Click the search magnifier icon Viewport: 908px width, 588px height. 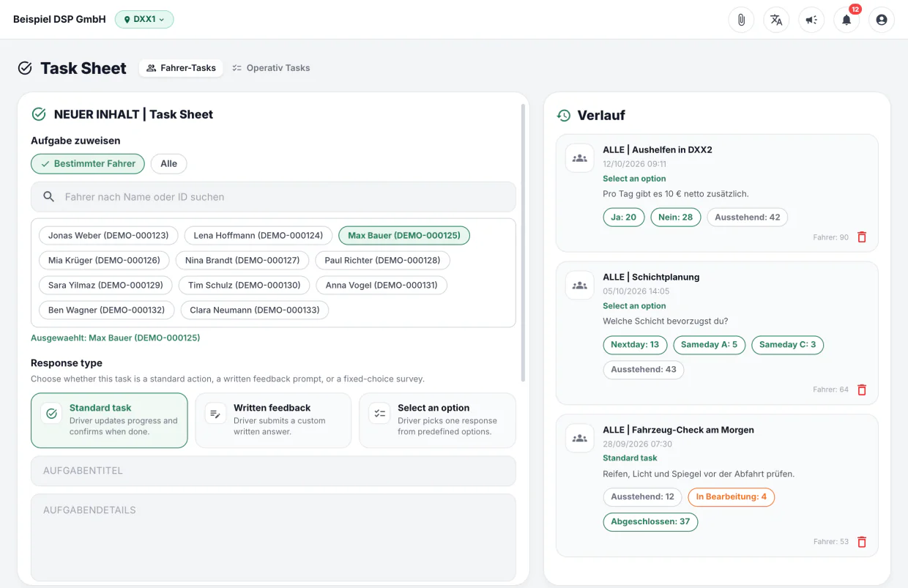point(49,197)
